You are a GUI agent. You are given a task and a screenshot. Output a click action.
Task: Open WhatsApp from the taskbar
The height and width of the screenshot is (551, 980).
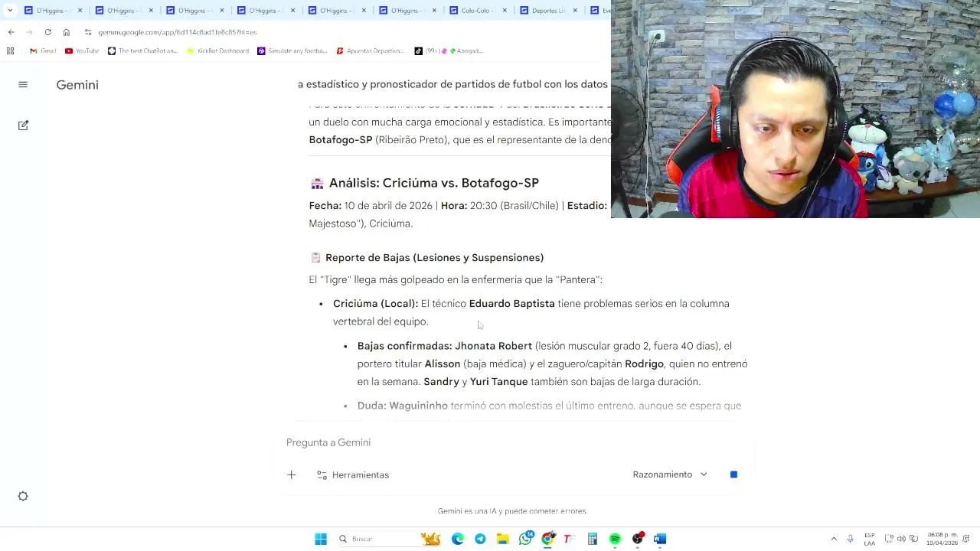pyautogui.click(x=525, y=539)
